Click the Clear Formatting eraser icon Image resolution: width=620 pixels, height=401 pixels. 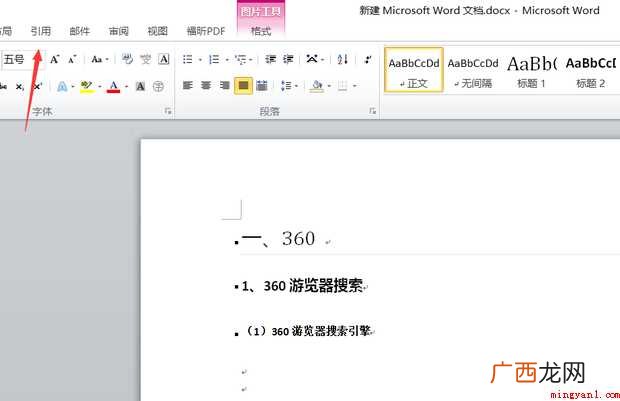127,59
